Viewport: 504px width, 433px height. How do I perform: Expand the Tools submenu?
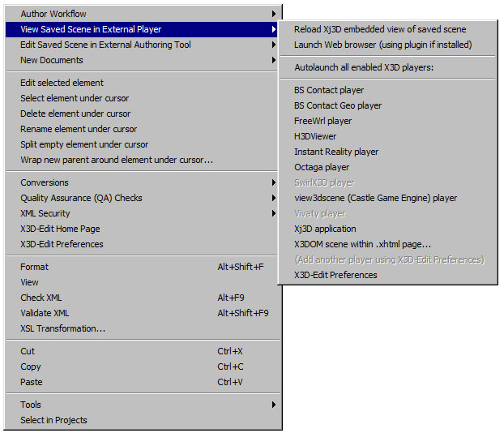[x=31, y=405]
